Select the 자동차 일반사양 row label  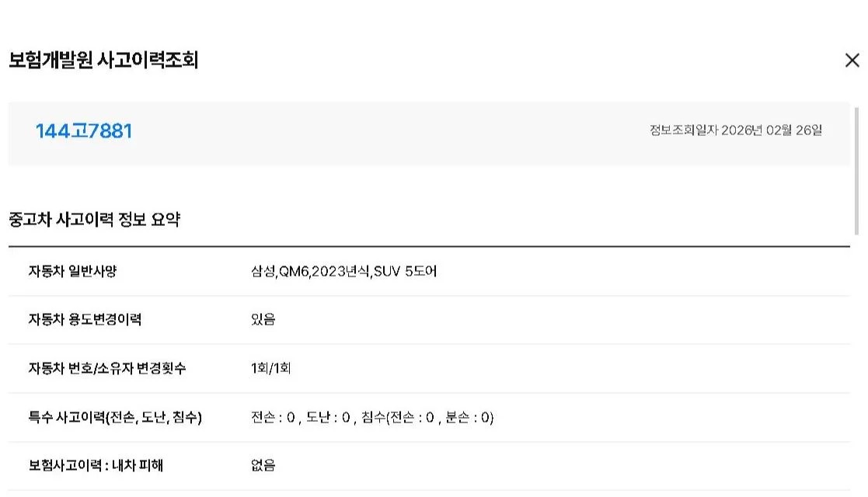pos(73,272)
